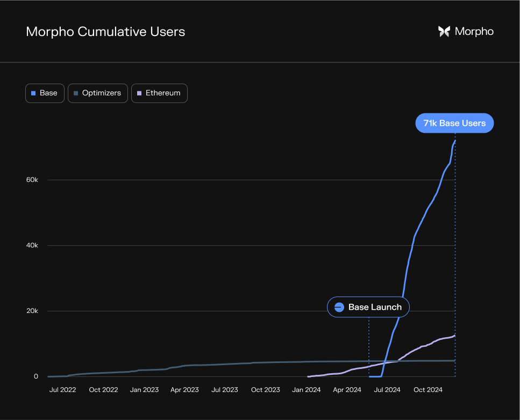Click the 40k y-axis label
The width and height of the screenshot is (520, 420).
pos(32,246)
